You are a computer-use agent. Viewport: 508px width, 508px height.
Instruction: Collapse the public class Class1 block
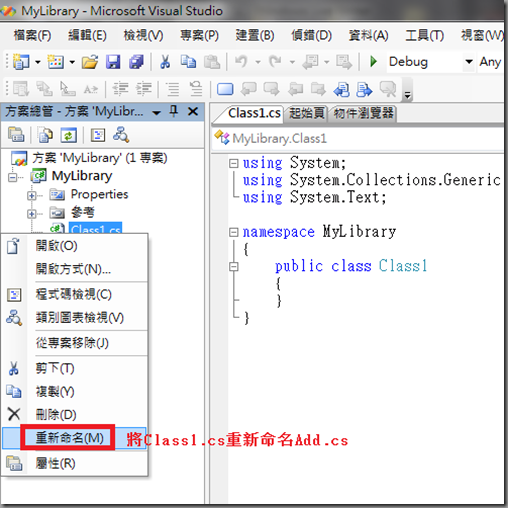[234, 267]
